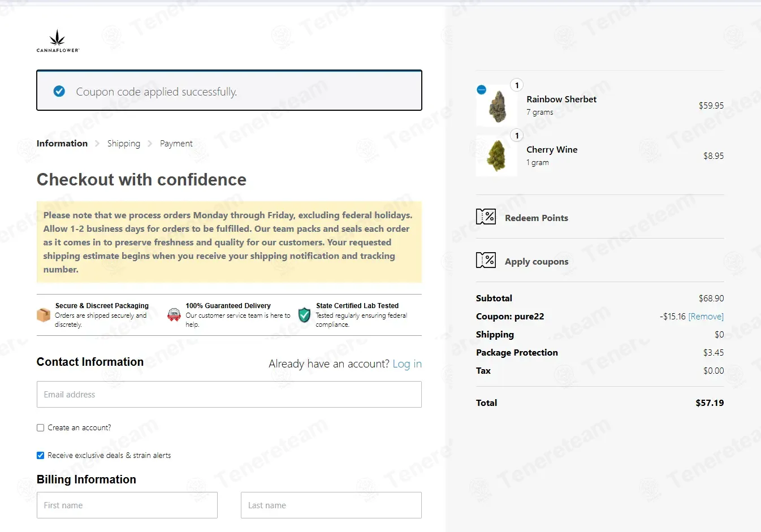Screen dimensions: 761x532
Task: Click the Tax amount $0.00
Action: point(714,371)
